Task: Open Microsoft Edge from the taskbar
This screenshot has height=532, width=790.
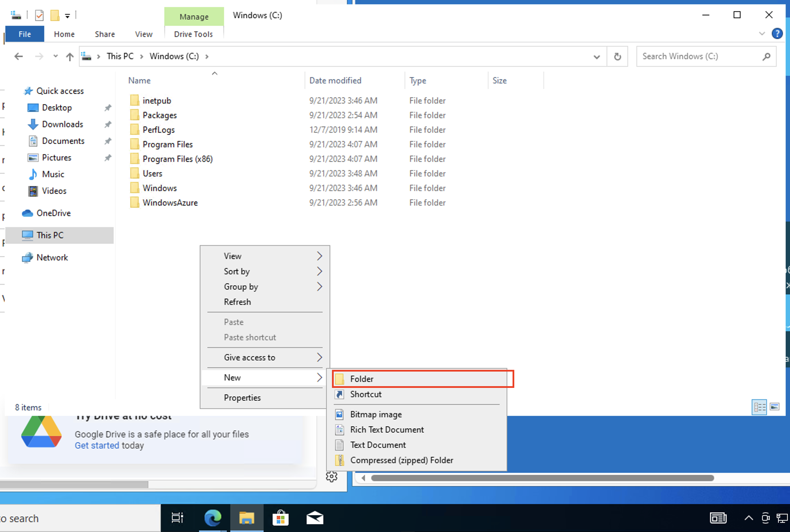Action: [213, 518]
